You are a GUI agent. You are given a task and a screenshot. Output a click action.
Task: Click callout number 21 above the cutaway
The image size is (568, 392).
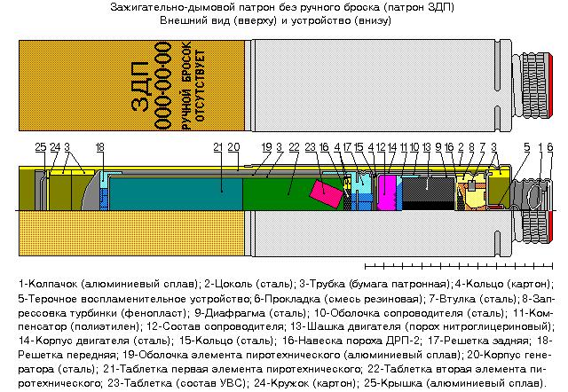(218, 147)
